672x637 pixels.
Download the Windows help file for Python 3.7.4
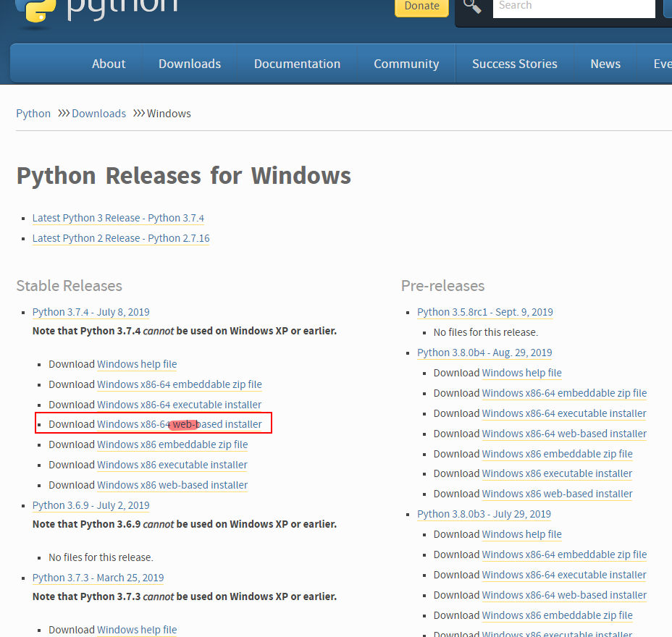[x=136, y=364]
